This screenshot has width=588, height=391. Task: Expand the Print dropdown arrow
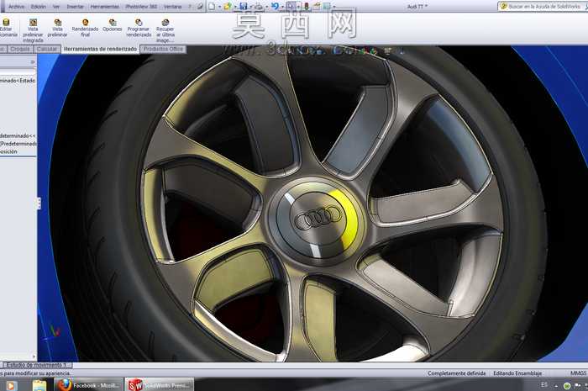coord(266,7)
